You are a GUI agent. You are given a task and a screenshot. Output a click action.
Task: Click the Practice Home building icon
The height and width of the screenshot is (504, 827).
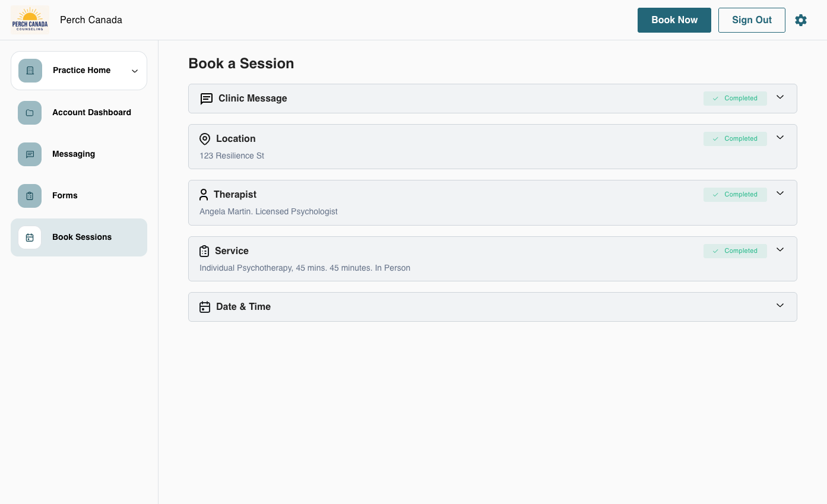click(30, 71)
